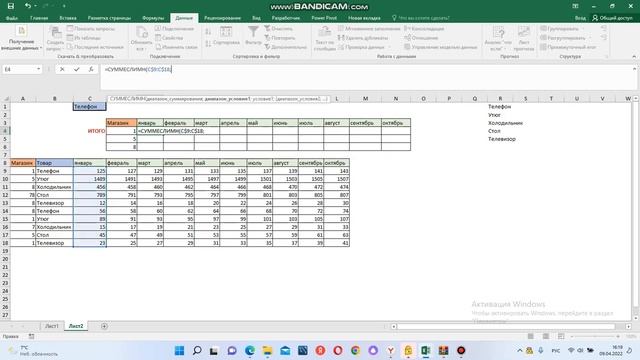This screenshot has height=360, width=640.
Task: Click Изменить связи in the ribbon
Action: [x=176, y=47]
